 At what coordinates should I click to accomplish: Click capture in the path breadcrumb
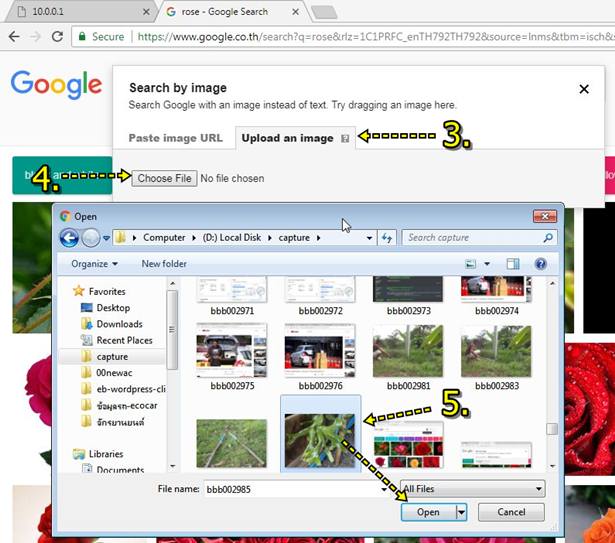click(294, 238)
